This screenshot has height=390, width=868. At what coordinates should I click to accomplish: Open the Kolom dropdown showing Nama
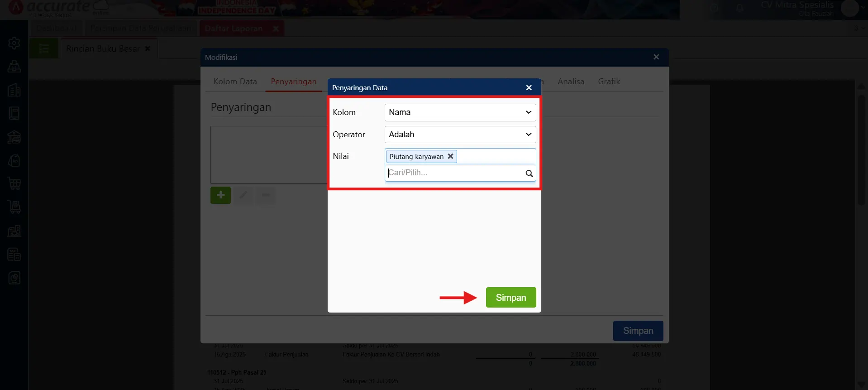pos(460,112)
